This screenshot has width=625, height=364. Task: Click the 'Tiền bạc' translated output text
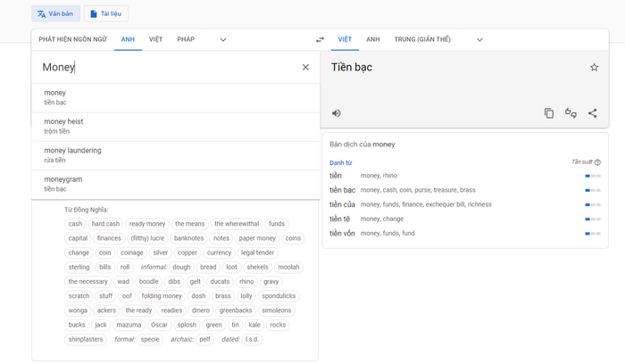352,67
